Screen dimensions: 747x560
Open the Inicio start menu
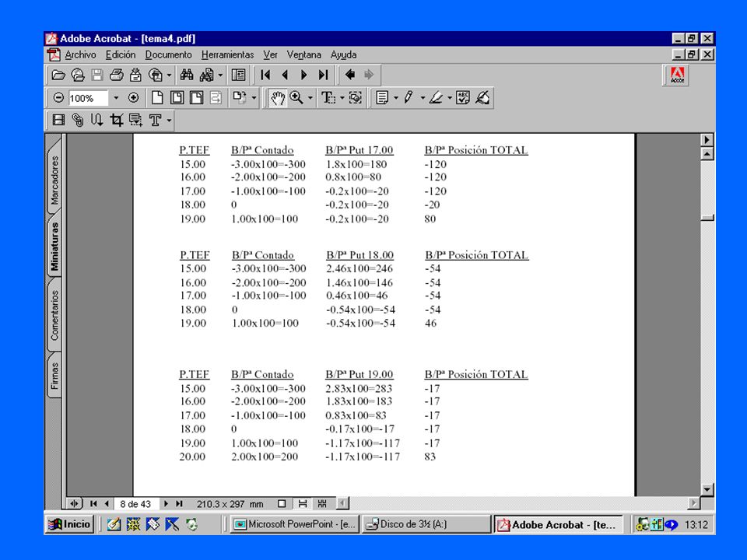coord(69,524)
